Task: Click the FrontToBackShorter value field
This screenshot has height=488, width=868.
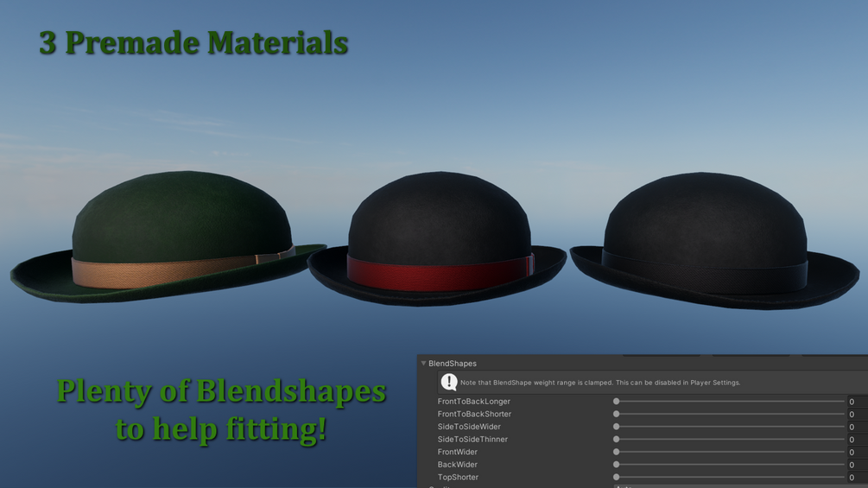Action: click(x=858, y=415)
